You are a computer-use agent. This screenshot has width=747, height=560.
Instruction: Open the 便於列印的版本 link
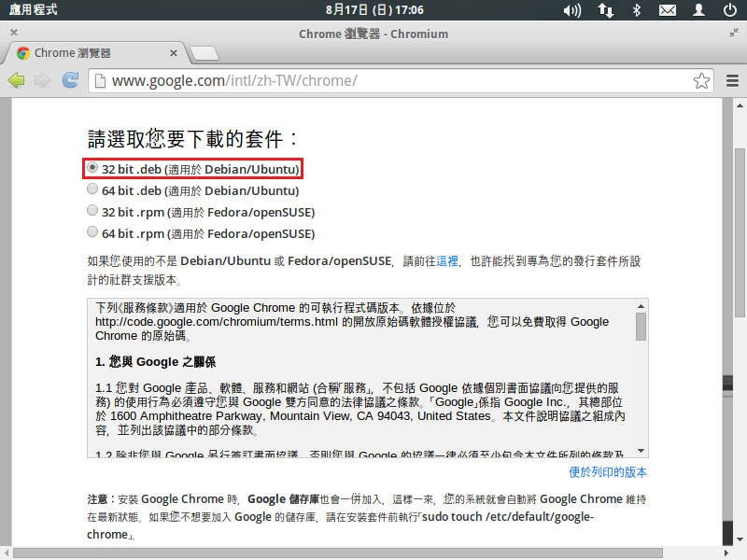coord(608,472)
